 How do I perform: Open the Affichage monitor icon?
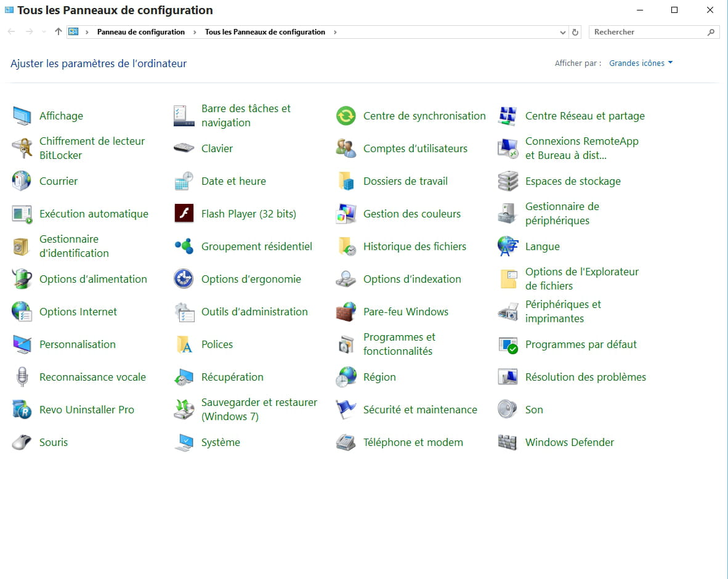tap(22, 116)
